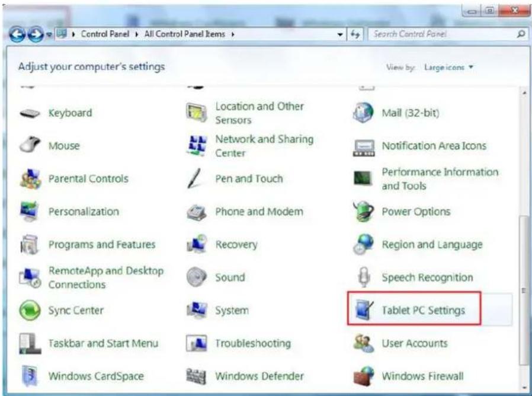This screenshot has width=532, height=396.
Task: Open the Mail (32-bit) icon
Action: 363,113
